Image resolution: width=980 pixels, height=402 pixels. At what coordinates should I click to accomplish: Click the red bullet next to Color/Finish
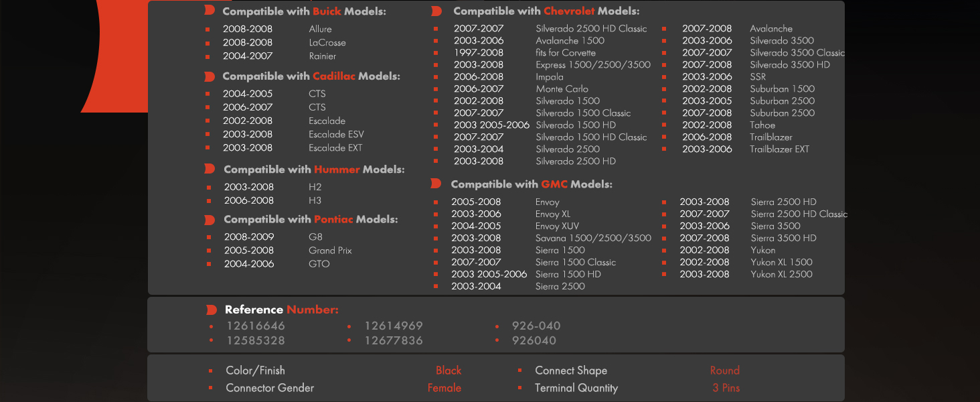[210, 371]
